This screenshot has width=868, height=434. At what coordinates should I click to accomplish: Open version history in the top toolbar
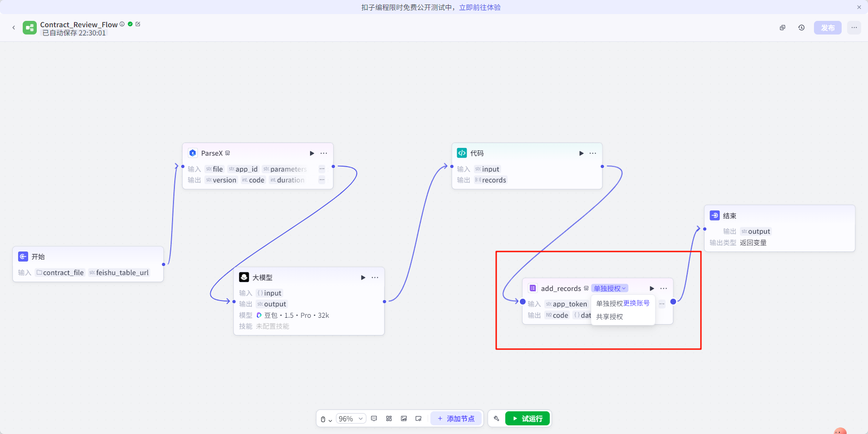click(801, 27)
